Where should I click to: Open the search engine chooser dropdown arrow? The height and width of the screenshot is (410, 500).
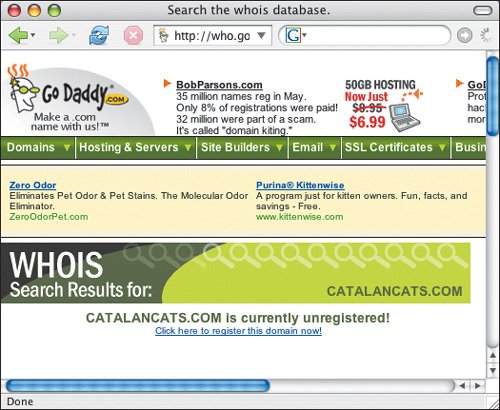(304, 35)
